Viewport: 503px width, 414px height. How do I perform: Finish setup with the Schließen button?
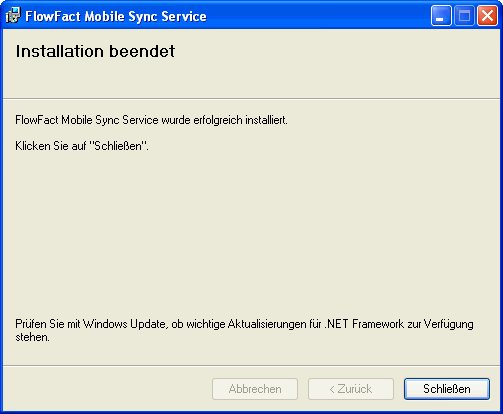pos(447,389)
